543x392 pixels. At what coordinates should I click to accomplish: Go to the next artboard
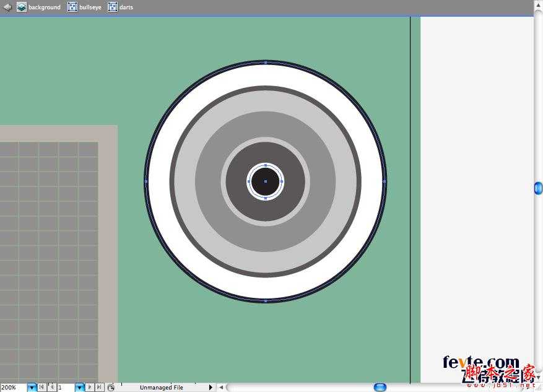click(x=90, y=387)
